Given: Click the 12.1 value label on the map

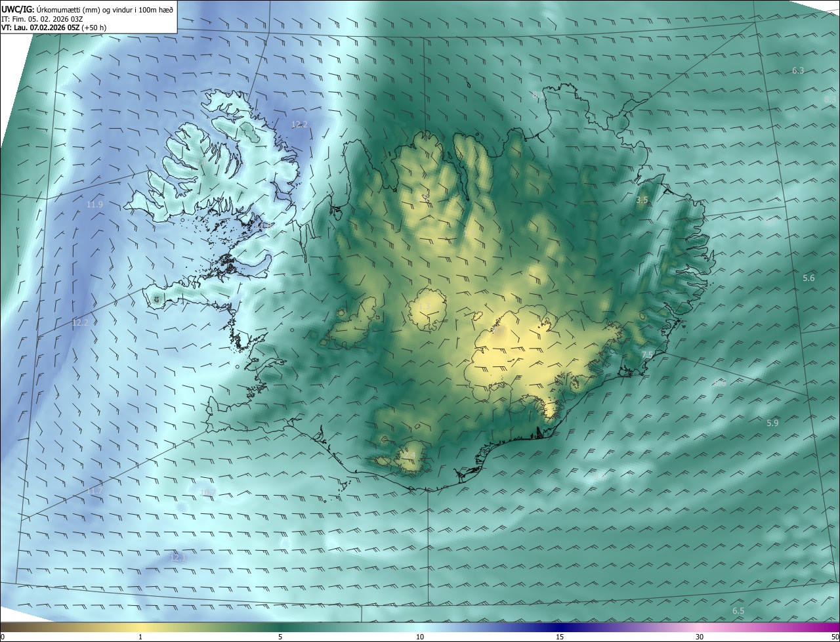Looking at the screenshot, I should 178,557.
